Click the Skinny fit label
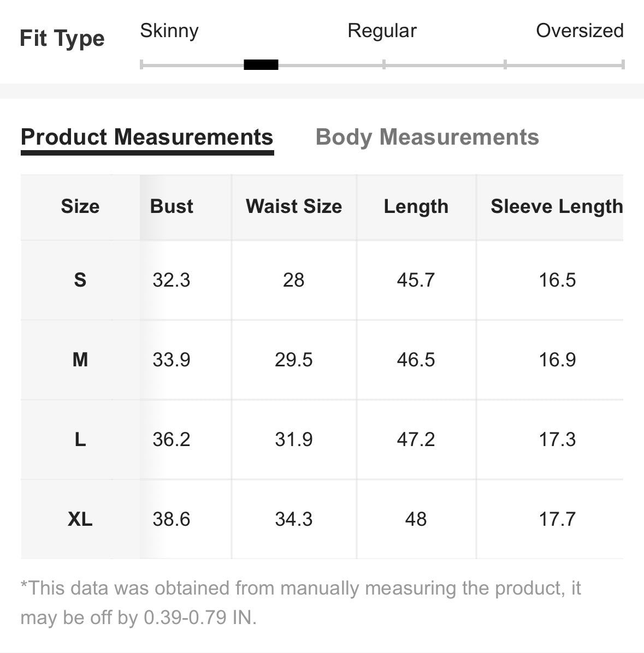 click(169, 31)
